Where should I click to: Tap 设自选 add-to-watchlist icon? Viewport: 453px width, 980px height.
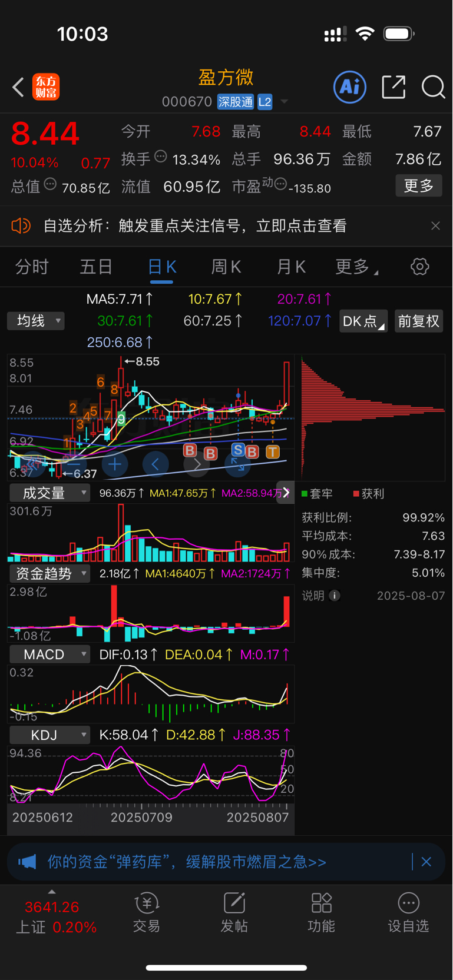408,903
